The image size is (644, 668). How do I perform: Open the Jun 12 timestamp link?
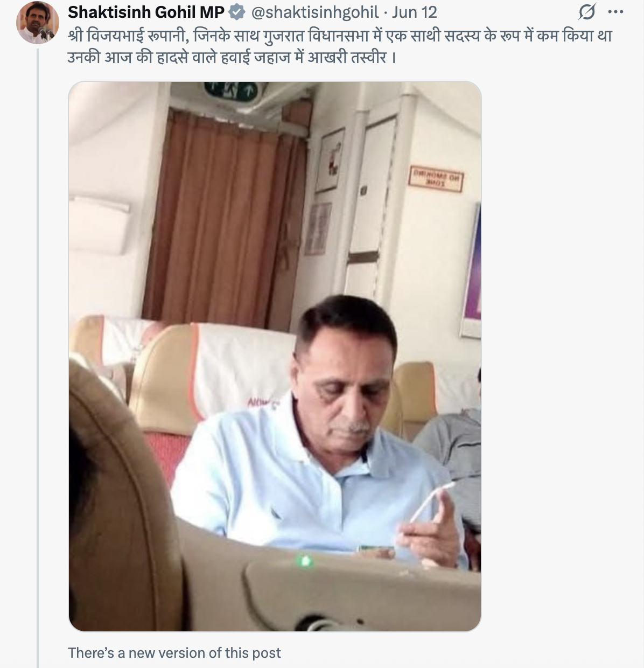pyautogui.click(x=414, y=12)
